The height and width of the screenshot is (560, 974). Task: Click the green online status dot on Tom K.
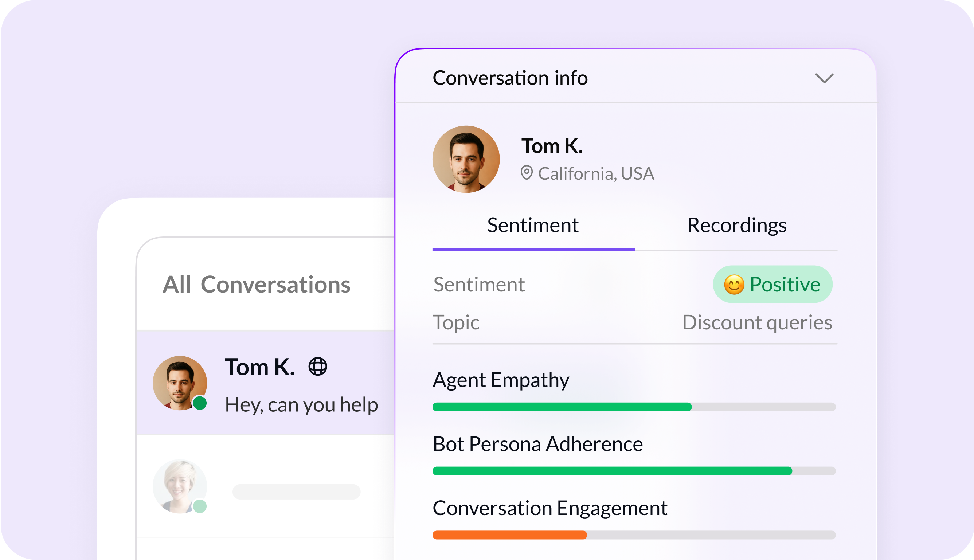click(x=200, y=403)
